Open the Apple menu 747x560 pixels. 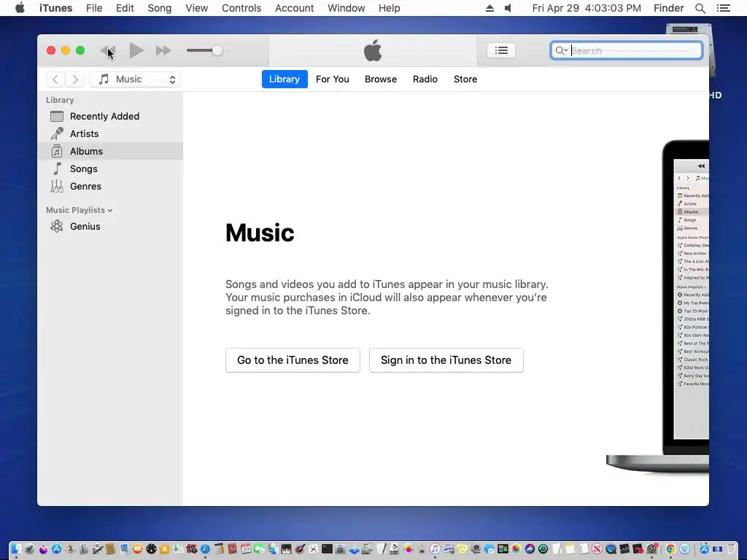pos(20,8)
